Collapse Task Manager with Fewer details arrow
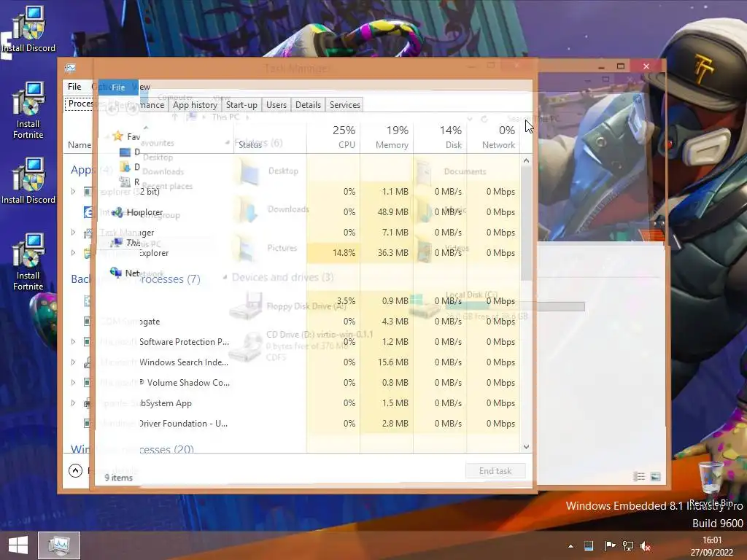Image resolution: width=747 pixels, height=560 pixels. 75,470
